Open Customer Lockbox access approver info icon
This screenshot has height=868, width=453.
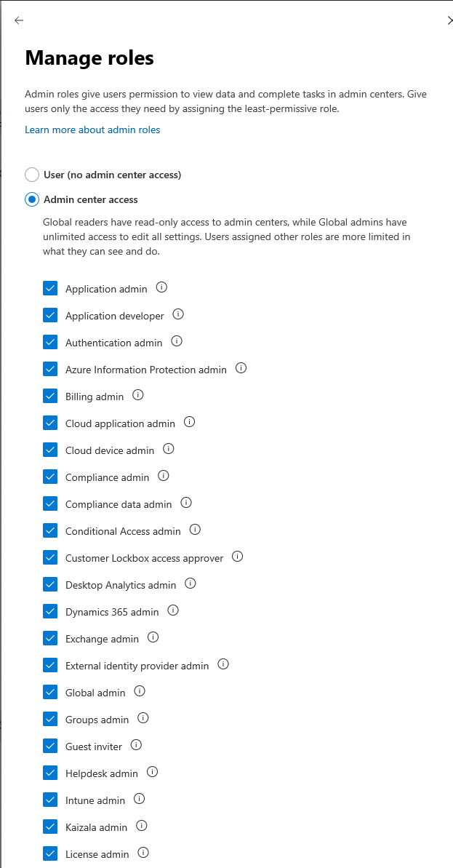237,557
